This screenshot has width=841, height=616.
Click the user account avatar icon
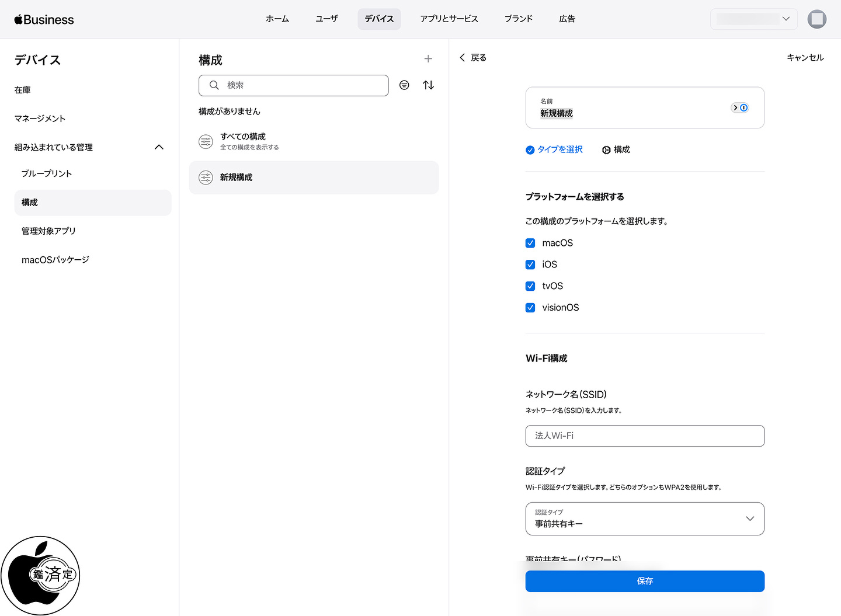tap(816, 19)
